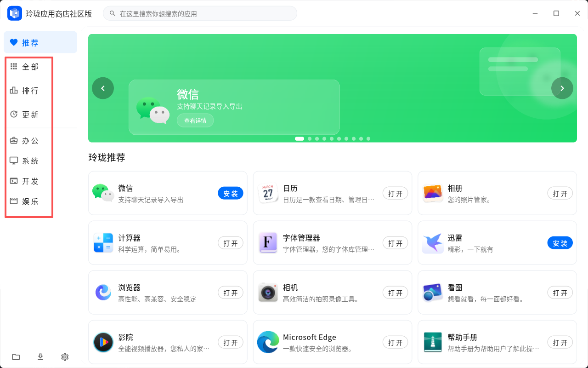Click the 看图 image viewer icon
This screenshot has height=368, width=588.
433,293
